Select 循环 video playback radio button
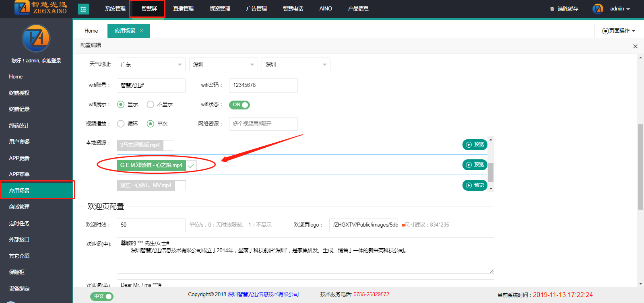644x303 pixels. click(x=121, y=124)
